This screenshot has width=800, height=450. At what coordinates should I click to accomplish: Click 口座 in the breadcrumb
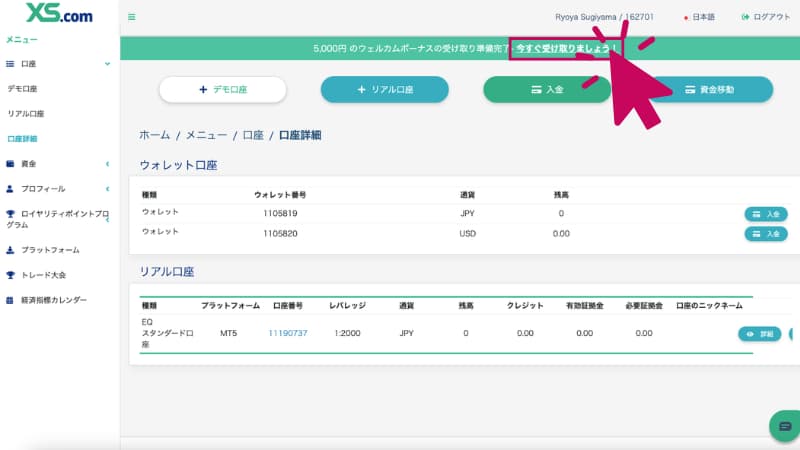[253, 135]
